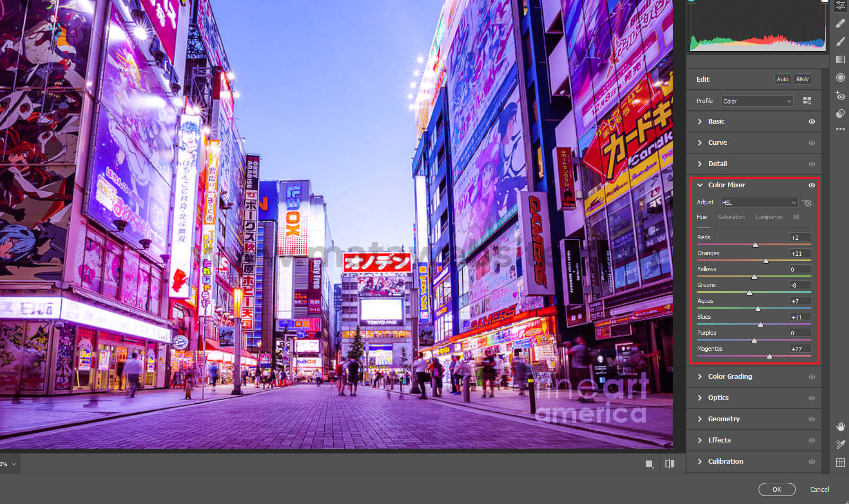Viewport: 849px width, 504px height.
Task: Select the Spot Removal bandage tool
Action: click(x=840, y=23)
